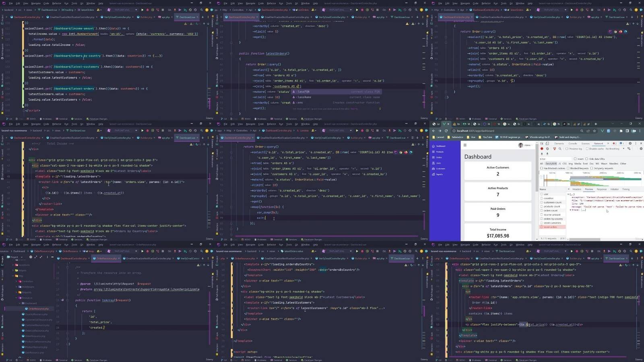Open the Tailwindcss bookmark in the browser
Image resolution: width=644 pixels, height=362 pixels.
[x=456, y=137]
